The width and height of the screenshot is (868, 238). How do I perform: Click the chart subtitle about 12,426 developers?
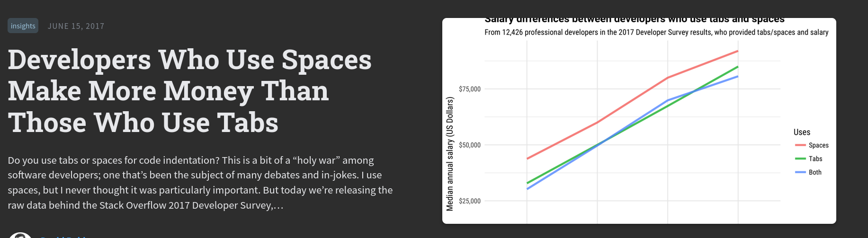pos(656,32)
